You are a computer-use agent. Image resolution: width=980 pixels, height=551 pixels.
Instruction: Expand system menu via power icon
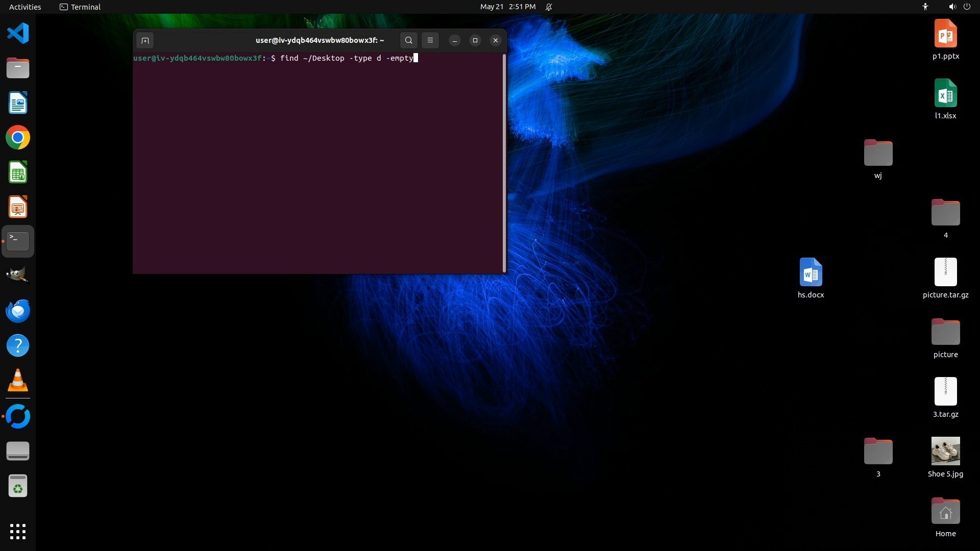967,7
